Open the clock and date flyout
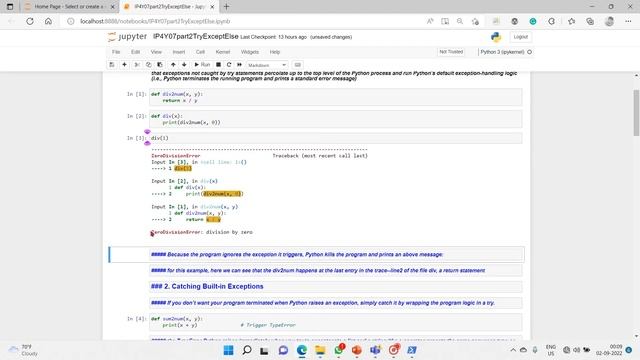Screen dimensions: 640x360 [x=609, y=350]
